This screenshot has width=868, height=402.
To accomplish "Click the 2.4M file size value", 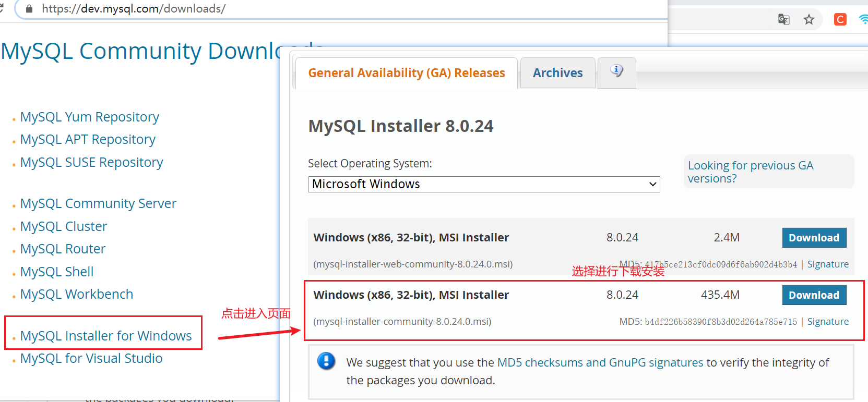I will point(727,238).
